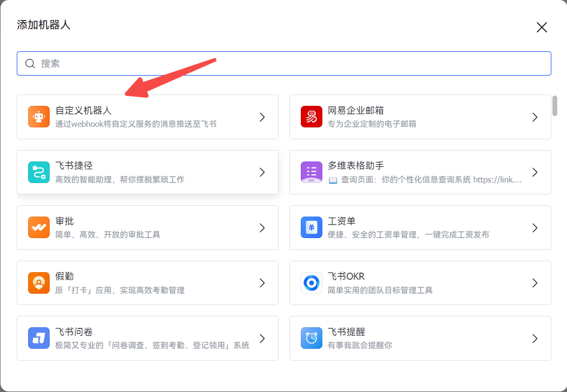
Task: Click the chevron on the 飞书提醒 card
Action: (535, 339)
